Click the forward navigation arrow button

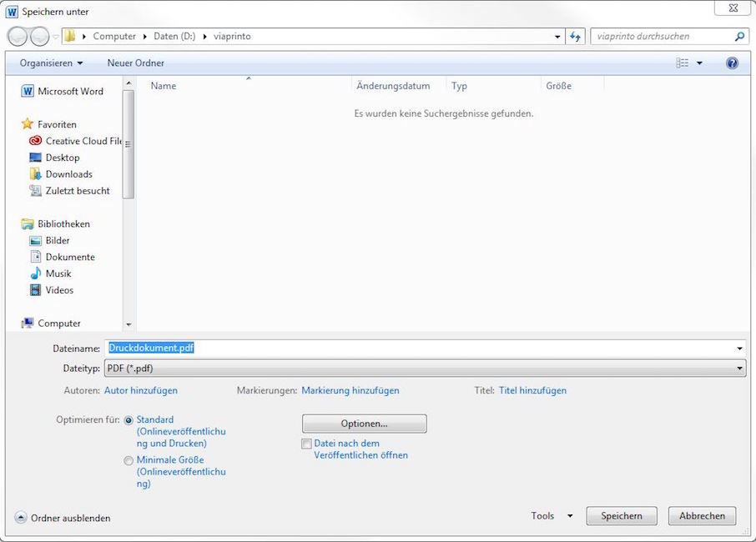click(39, 36)
